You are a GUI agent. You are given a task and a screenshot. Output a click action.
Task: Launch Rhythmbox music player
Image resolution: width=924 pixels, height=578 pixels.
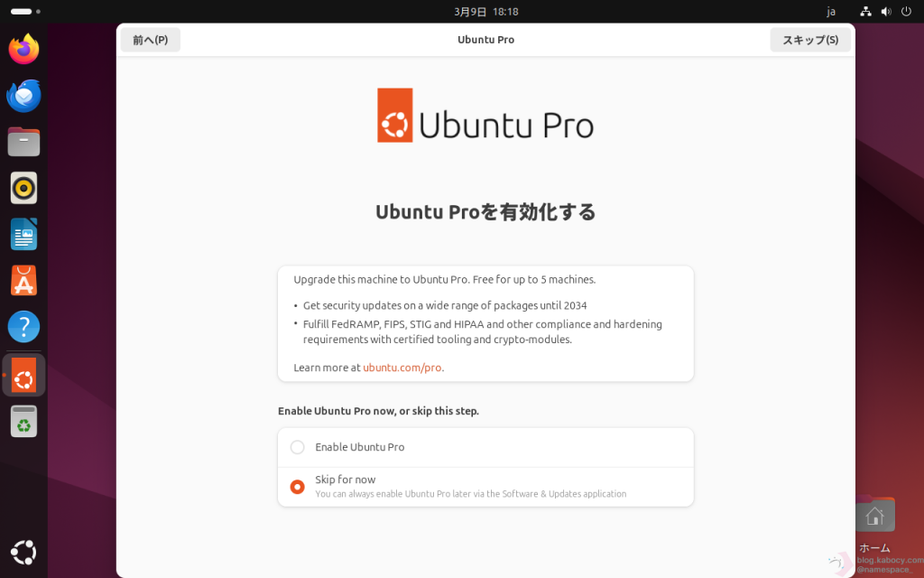pos(24,188)
